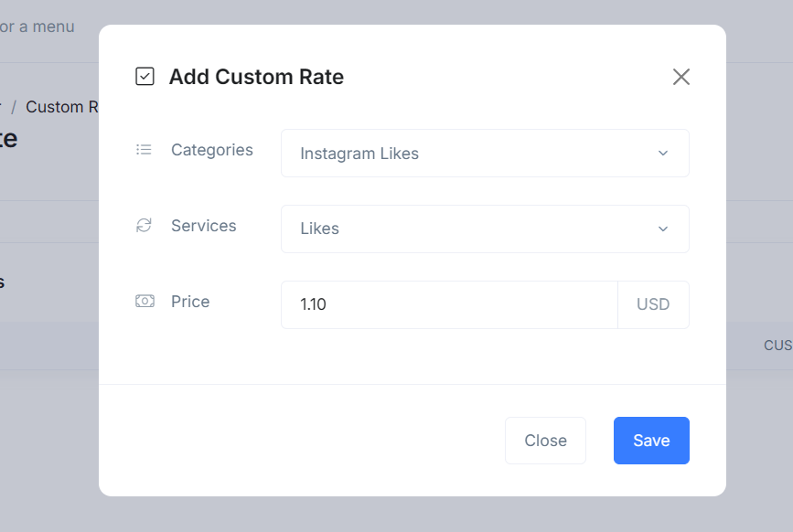Click the refresh icon next to Services
The image size is (793, 532).
coord(144,226)
